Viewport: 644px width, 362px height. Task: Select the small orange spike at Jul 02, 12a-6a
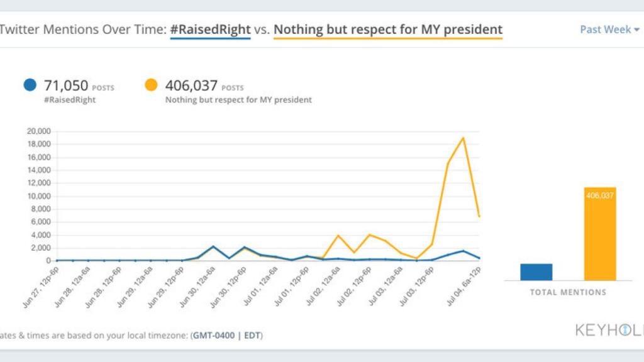click(338, 235)
